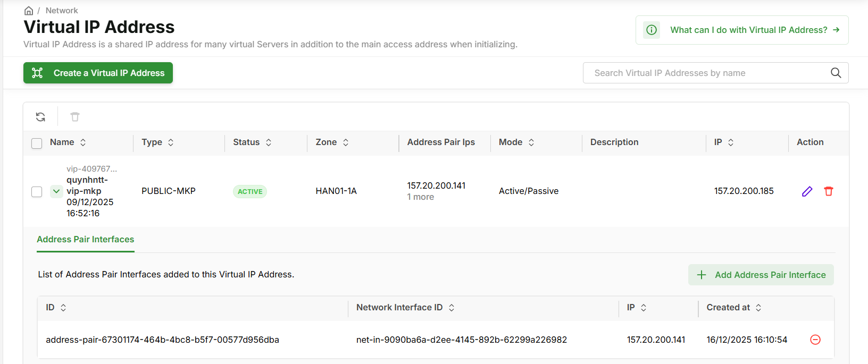Click the refresh list icon
This screenshot has height=364, width=868.
[40, 117]
